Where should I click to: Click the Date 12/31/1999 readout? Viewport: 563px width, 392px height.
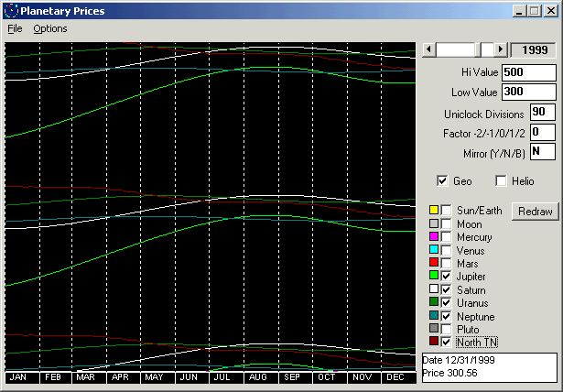point(459,360)
